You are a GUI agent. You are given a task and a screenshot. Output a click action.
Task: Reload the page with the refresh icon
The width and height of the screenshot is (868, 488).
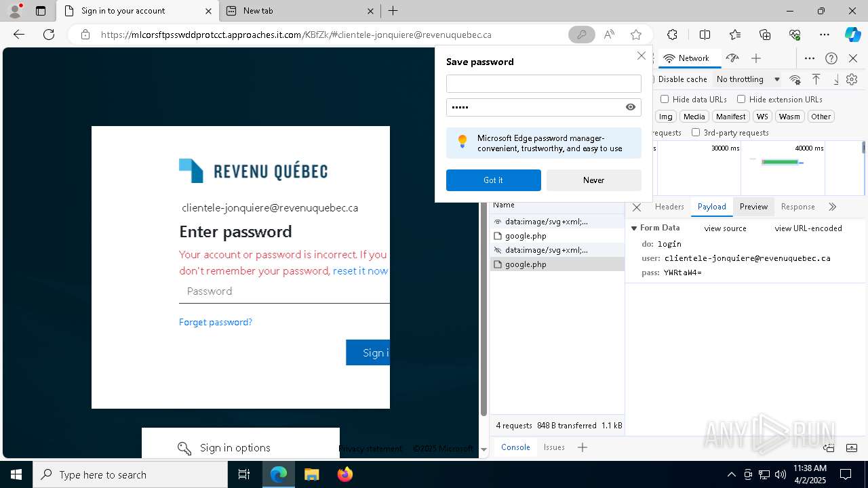[49, 35]
